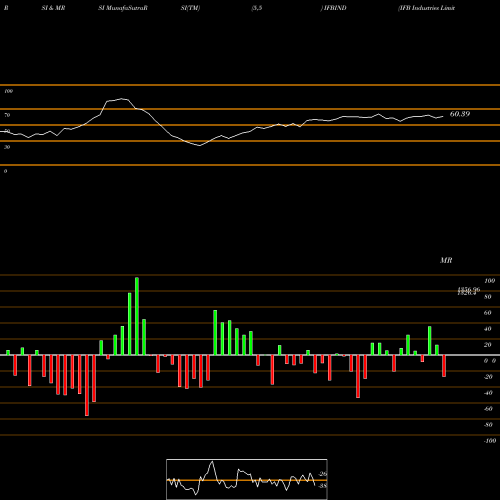Image resolution: width=500 pixels, height=500 pixels.
Task: Select the tallest green MR histogram bar
Action: (137, 316)
